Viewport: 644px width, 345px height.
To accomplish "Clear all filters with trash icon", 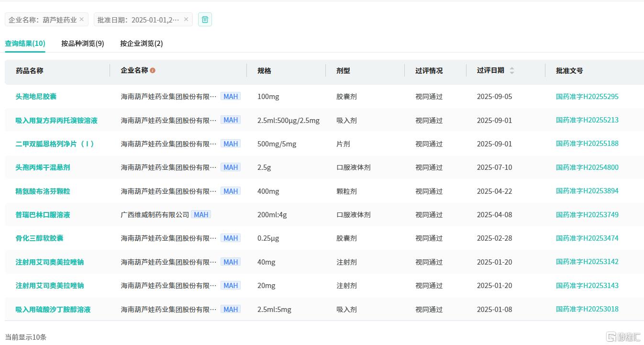I will tap(205, 20).
